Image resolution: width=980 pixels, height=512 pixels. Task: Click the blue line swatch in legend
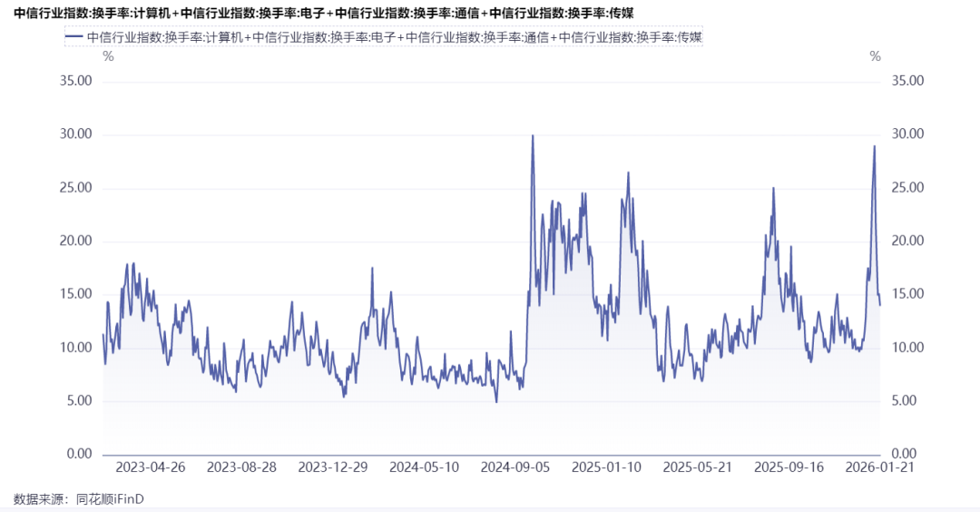(74, 37)
